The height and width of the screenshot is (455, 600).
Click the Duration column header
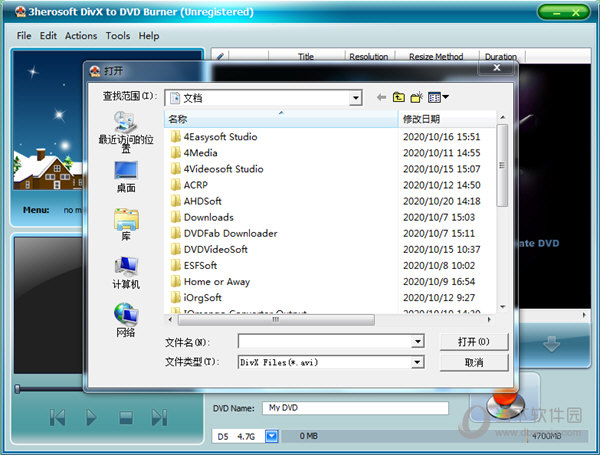coord(501,57)
